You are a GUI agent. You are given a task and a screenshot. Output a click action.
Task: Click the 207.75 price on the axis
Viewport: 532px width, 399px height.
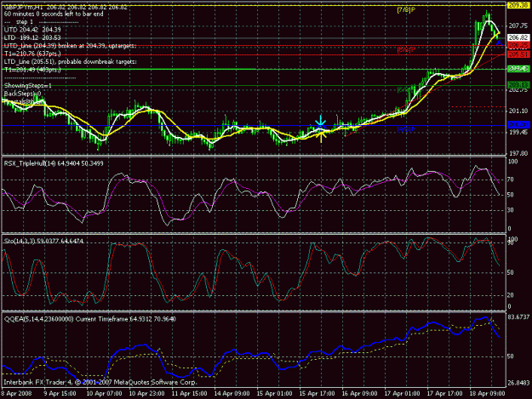point(518,26)
